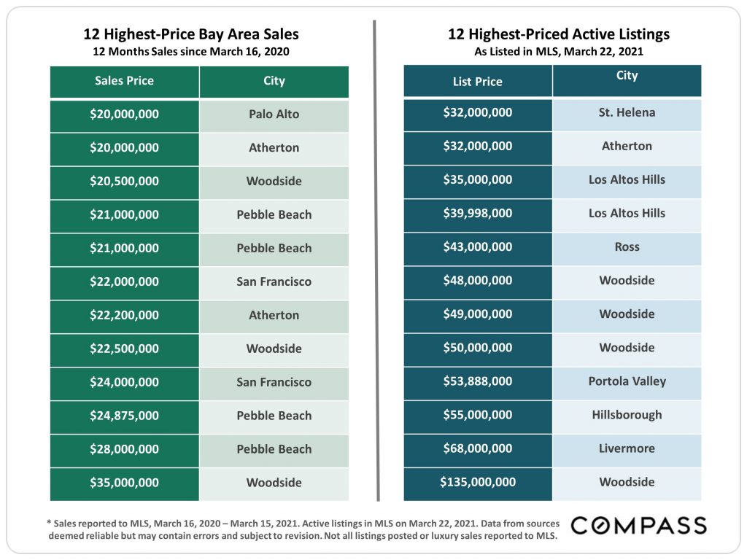Click the Compass logo
This screenshot has height=560, width=747.
(638, 525)
